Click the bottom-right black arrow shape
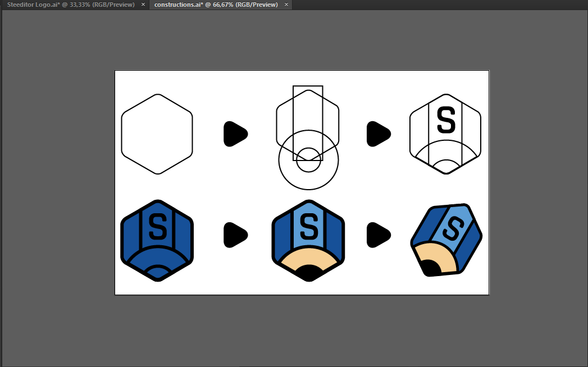Image resolution: width=588 pixels, height=367 pixels. (x=379, y=235)
